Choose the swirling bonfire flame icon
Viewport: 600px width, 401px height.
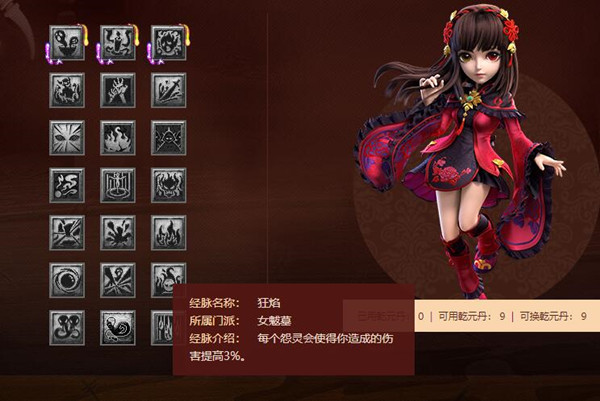(118, 138)
